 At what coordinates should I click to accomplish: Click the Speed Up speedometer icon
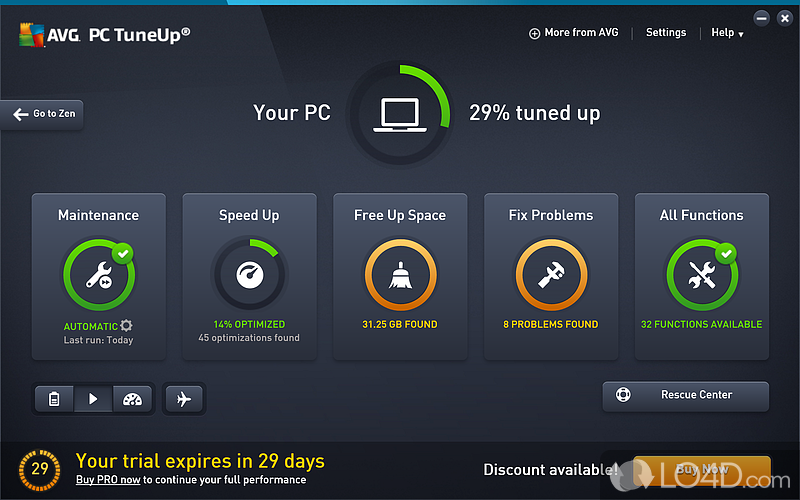(x=249, y=275)
